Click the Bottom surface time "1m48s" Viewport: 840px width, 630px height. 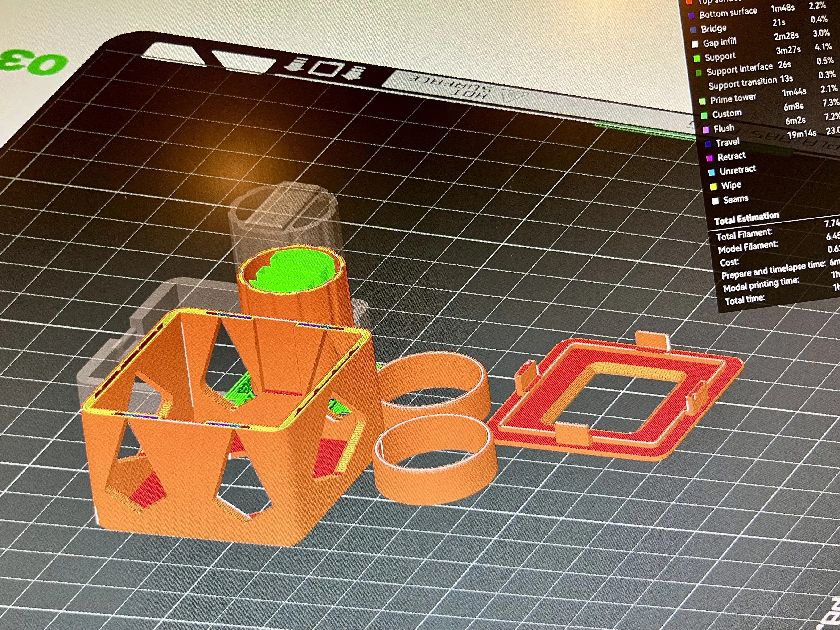[x=782, y=8]
